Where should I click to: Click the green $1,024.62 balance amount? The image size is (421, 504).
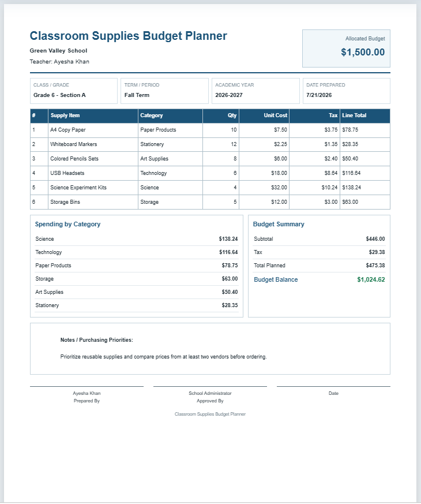point(371,280)
